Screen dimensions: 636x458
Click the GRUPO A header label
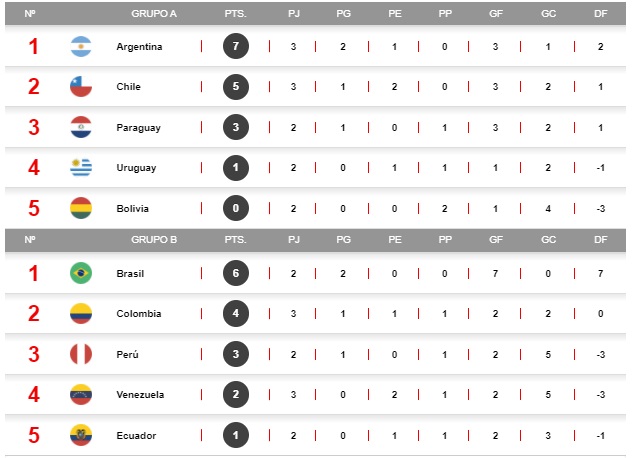pyautogui.click(x=154, y=15)
